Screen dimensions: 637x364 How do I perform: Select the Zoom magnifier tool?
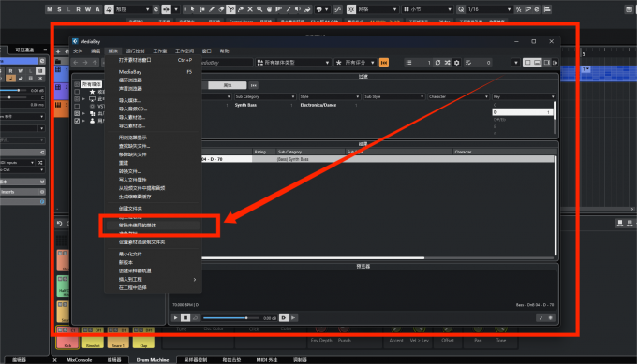click(259, 9)
